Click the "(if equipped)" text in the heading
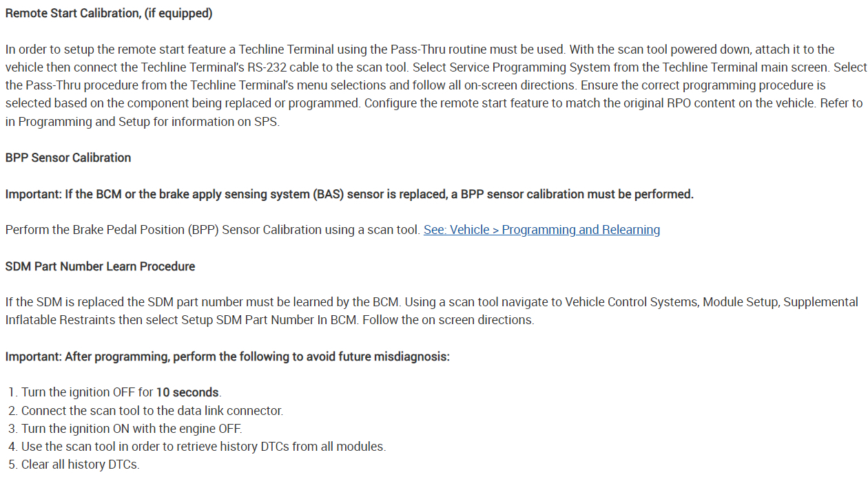This screenshot has height=479, width=868. 178,14
